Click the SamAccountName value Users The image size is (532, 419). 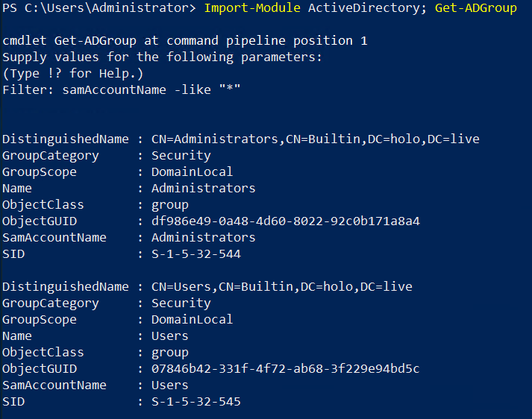(x=169, y=385)
